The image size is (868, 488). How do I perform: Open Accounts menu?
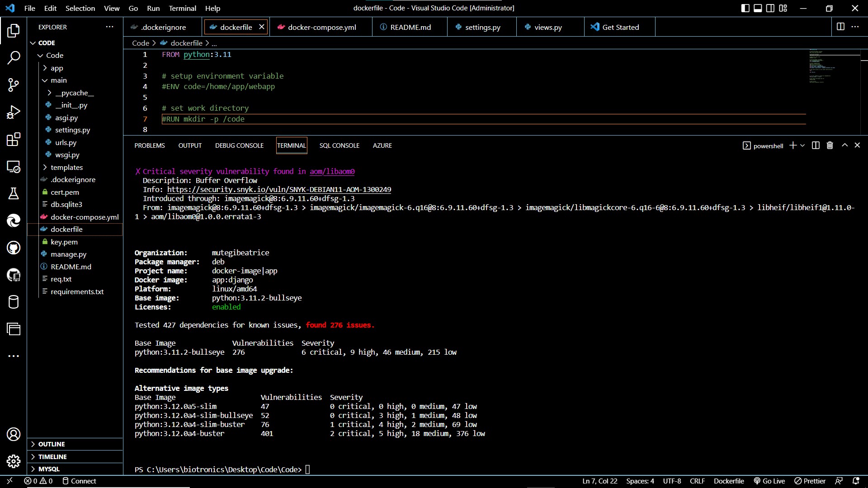pyautogui.click(x=14, y=434)
